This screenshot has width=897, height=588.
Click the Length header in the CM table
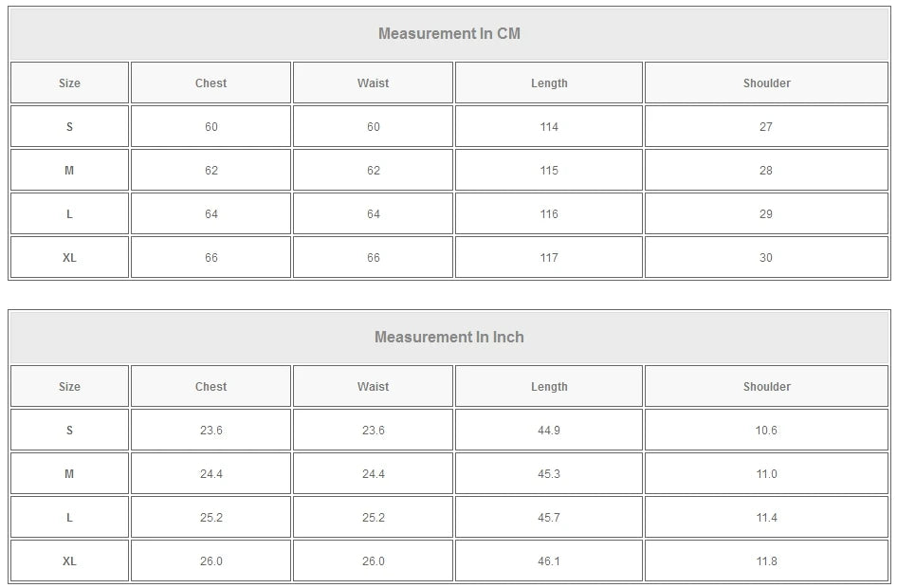[549, 83]
